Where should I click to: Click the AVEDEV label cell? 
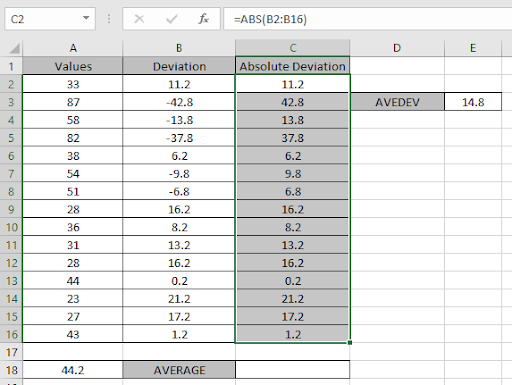pyautogui.click(x=397, y=102)
